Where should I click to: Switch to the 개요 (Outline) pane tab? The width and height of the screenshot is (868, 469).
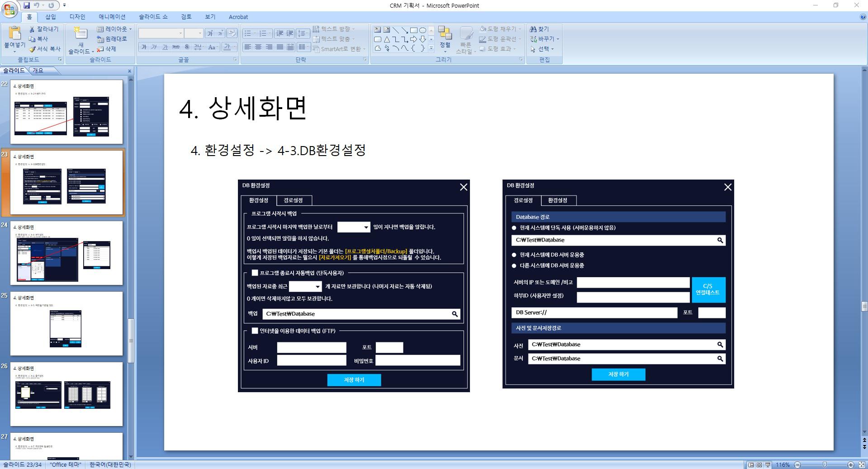point(38,71)
